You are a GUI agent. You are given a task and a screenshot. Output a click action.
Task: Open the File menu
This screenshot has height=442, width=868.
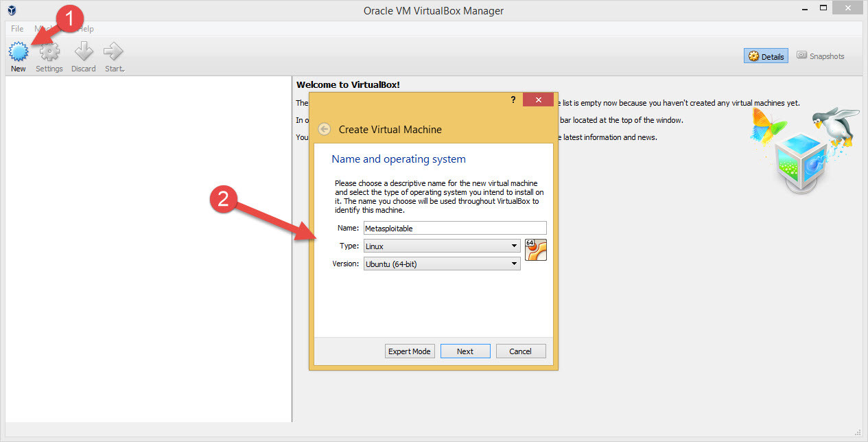click(17, 29)
